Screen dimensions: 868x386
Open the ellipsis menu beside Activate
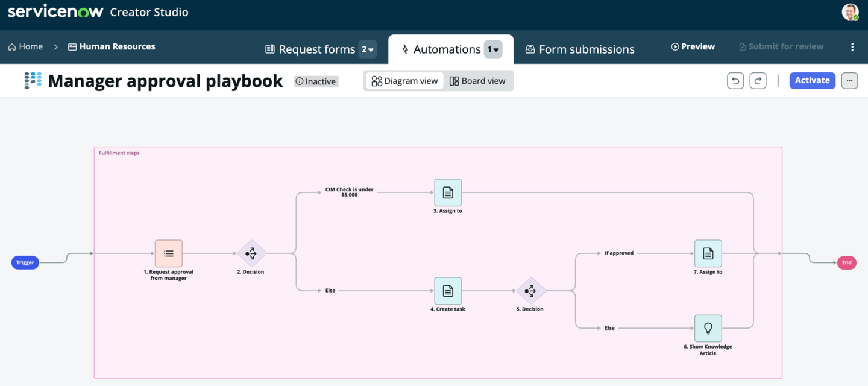pyautogui.click(x=849, y=81)
